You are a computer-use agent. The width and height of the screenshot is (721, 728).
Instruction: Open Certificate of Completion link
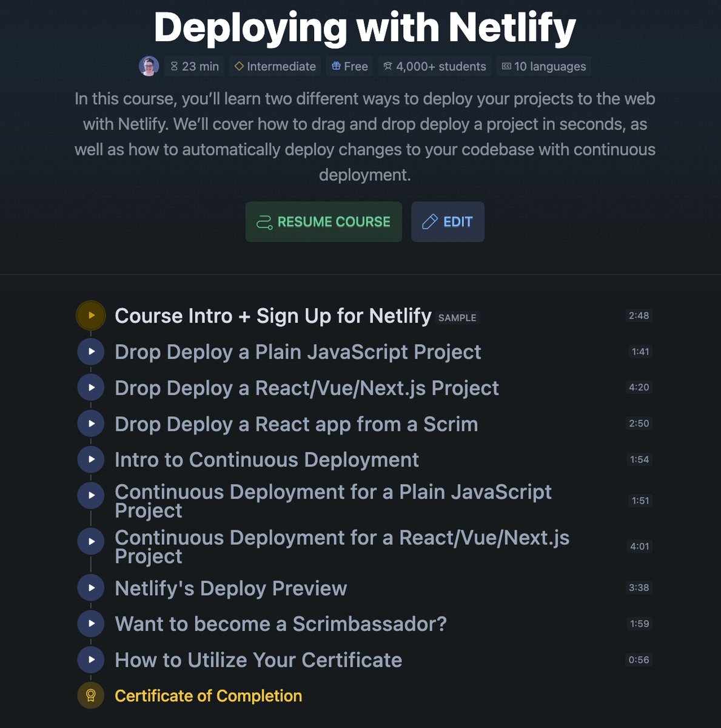pos(208,696)
